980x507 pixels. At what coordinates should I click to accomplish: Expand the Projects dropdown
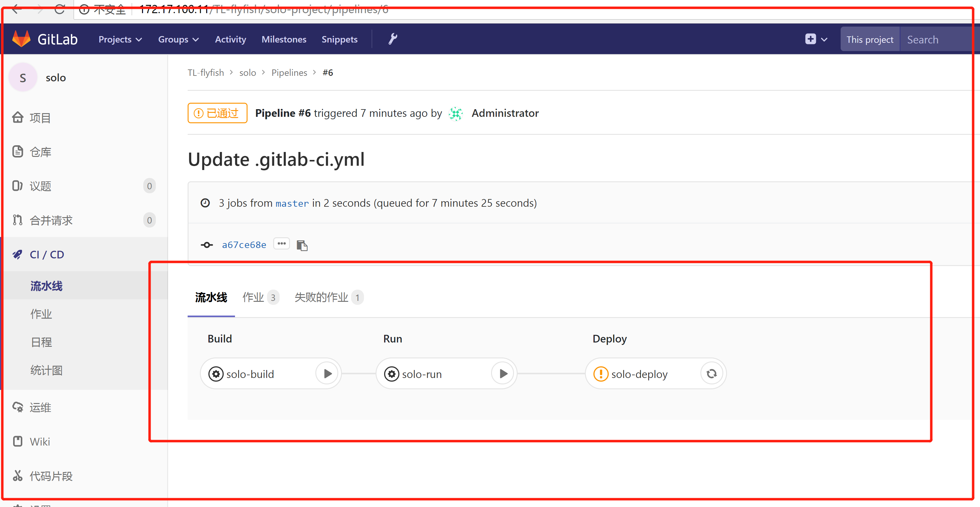pyautogui.click(x=120, y=39)
